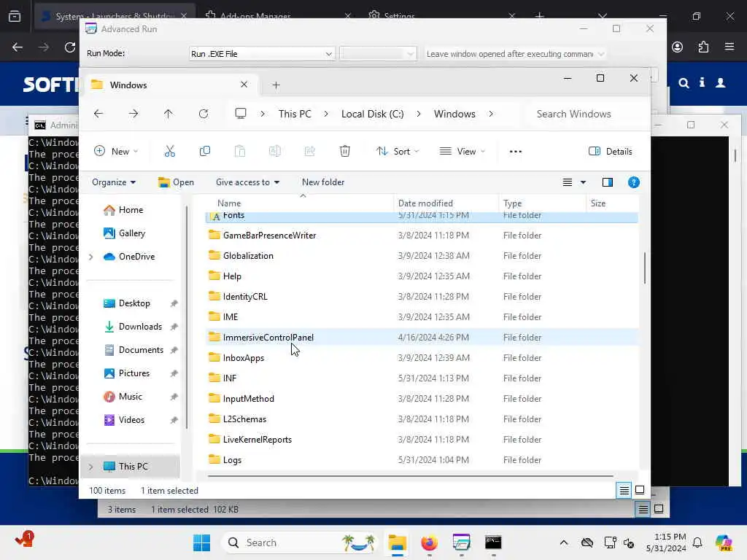Select the GameBarPresenceWriter folder
Screen dimensions: 747x560
click(422, 236)
